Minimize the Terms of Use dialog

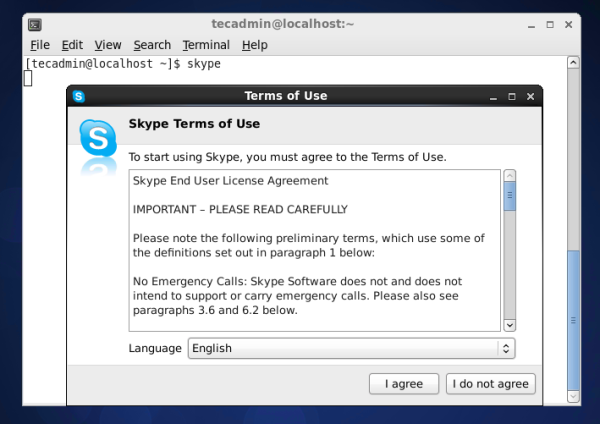click(x=492, y=97)
